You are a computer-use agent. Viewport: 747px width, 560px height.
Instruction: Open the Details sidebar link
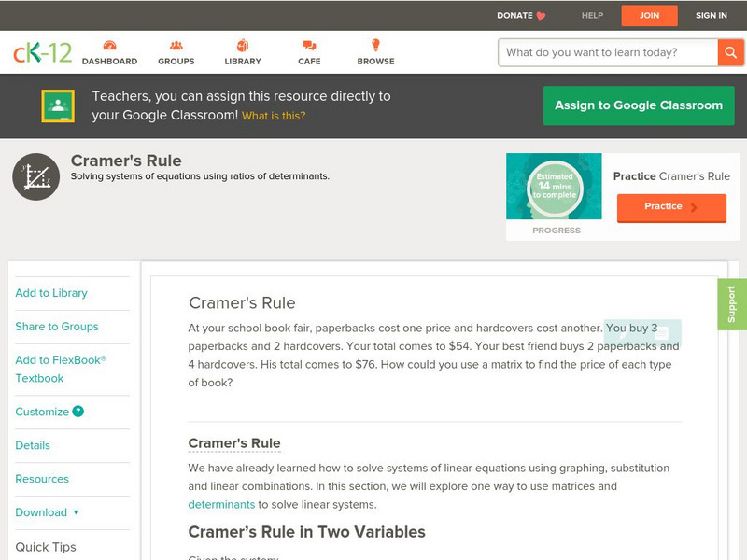click(x=33, y=445)
